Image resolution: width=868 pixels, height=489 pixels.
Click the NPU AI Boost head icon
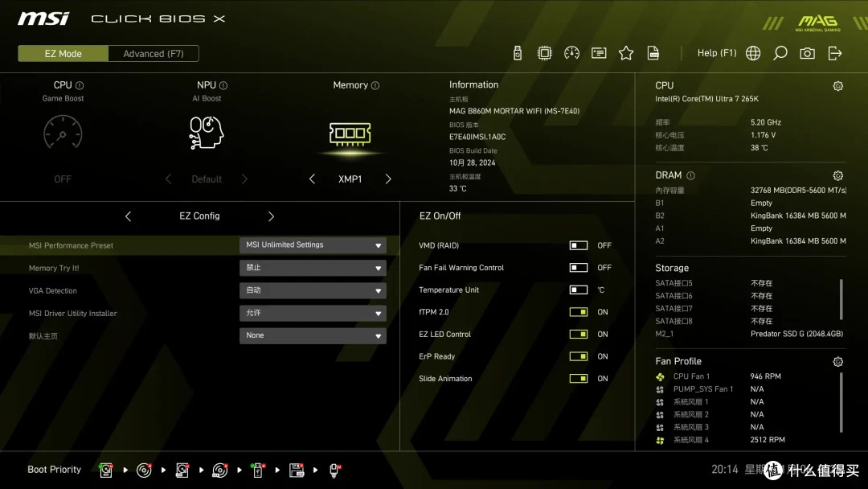[206, 133]
